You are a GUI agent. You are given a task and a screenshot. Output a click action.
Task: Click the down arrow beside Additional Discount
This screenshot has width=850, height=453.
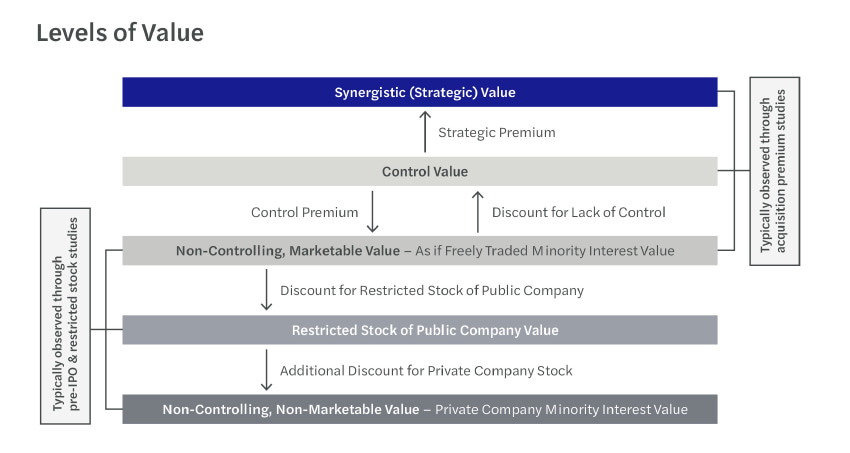266,370
